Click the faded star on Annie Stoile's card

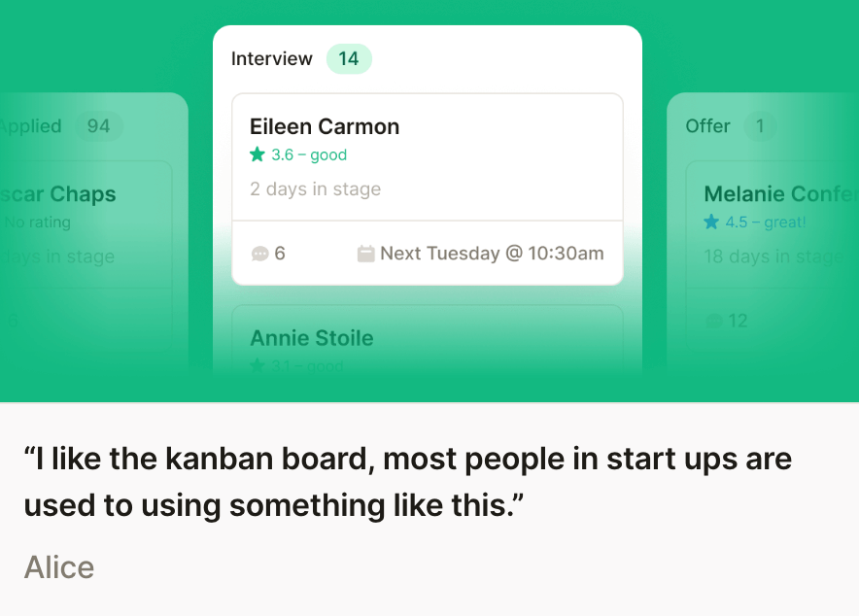point(258,366)
